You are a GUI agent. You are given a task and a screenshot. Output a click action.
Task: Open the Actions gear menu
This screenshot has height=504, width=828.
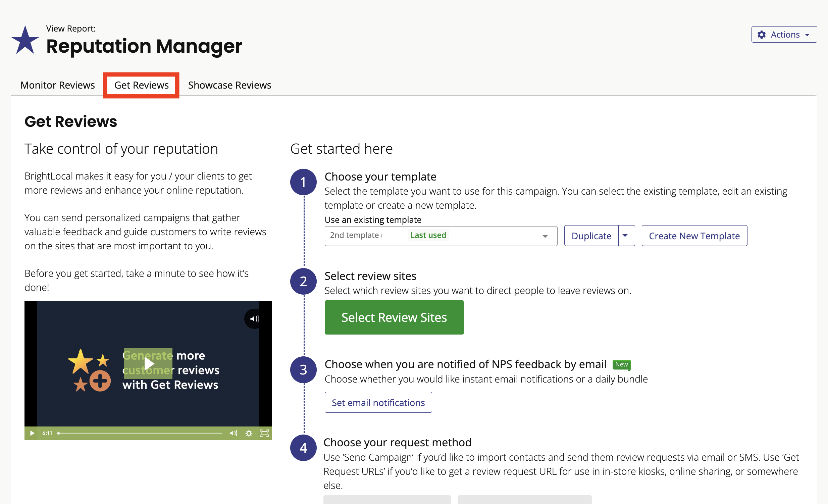coord(784,35)
